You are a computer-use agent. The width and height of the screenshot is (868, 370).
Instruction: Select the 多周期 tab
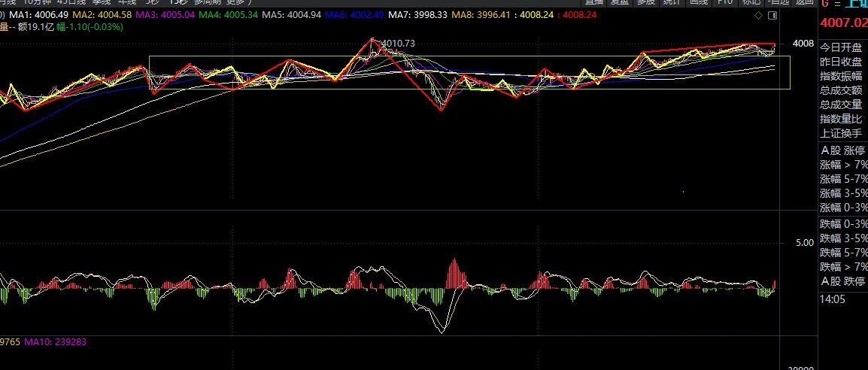[x=208, y=2]
